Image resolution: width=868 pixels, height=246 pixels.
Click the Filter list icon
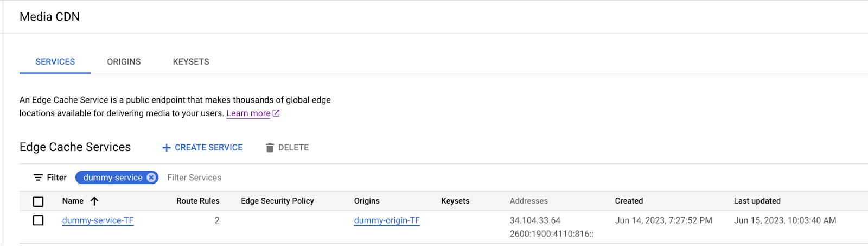point(38,178)
